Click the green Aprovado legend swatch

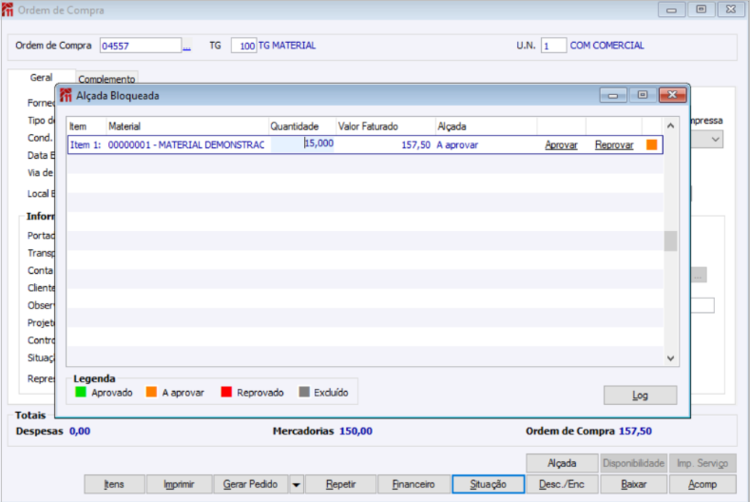tap(81, 392)
